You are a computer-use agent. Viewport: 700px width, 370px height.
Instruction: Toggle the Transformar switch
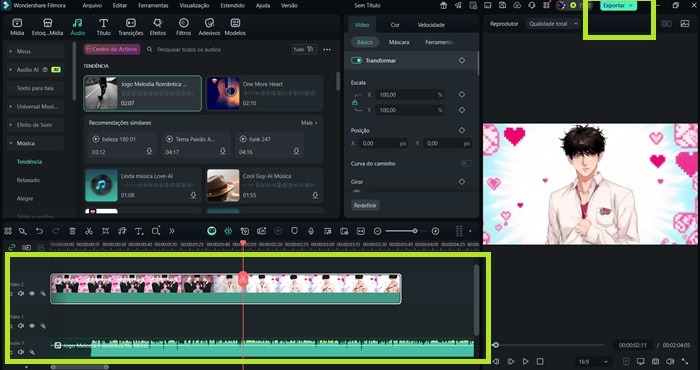pyautogui.click(x=356, y=60)
